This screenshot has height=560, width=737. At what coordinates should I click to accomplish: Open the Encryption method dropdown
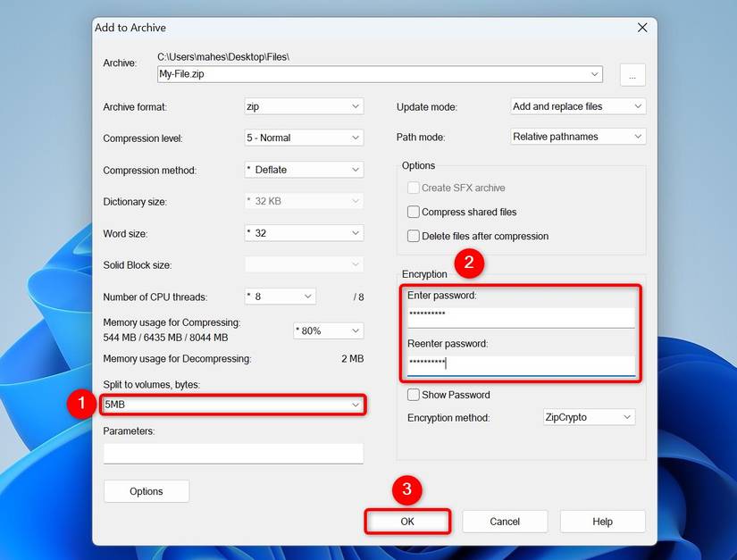coord(624,416)
